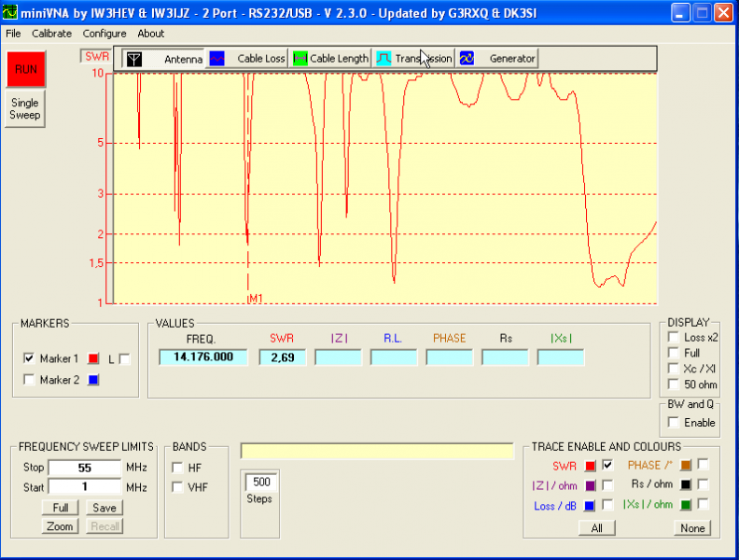The height and width of the screenshot is (560, 739).
Task: Change the blue Loss trace colour swatch
Action: [x=589, y=506]
